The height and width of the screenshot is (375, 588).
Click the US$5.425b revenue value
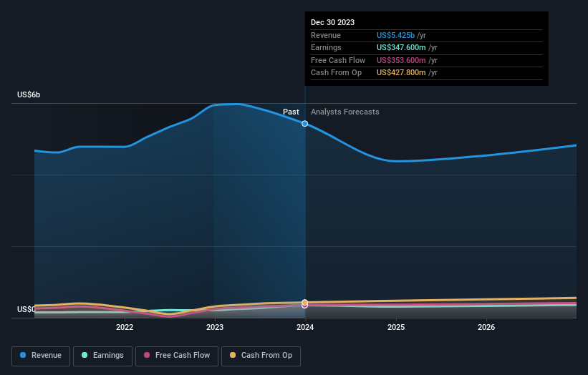click(x=395, y=35)
